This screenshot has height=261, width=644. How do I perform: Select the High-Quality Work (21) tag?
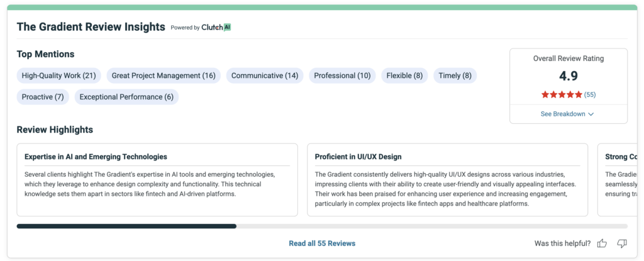coord(58,76)
